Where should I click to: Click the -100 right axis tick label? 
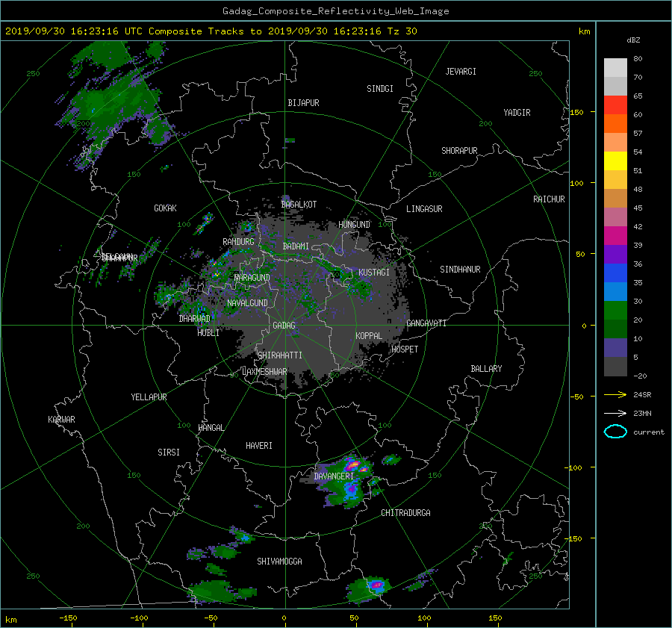click(575, 467)
